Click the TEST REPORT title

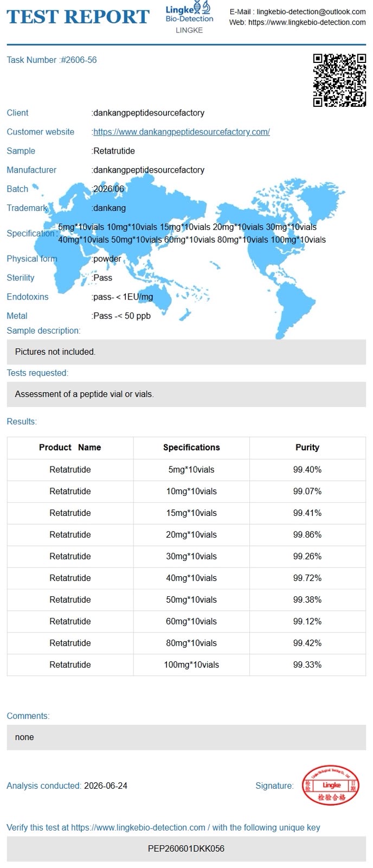coord(78,17)
